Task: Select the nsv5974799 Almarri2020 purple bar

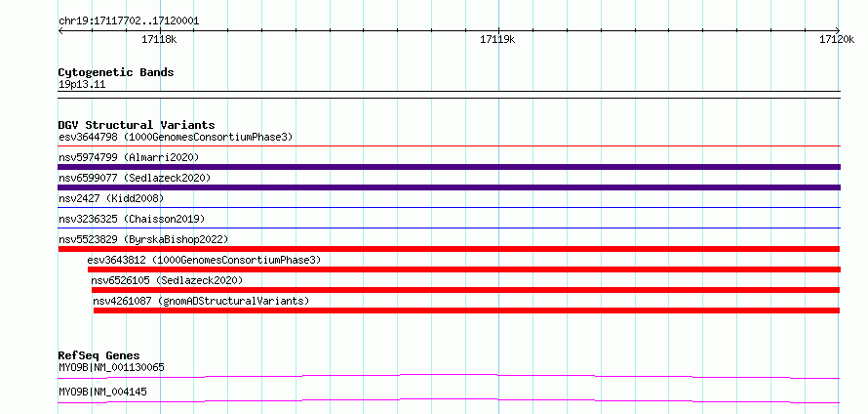Action: pos(449,167)
